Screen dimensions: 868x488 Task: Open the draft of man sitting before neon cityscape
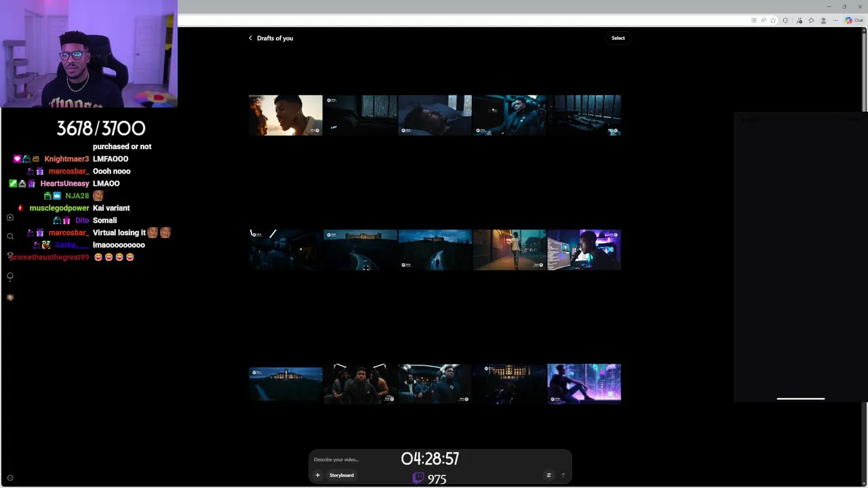(584, 384)
